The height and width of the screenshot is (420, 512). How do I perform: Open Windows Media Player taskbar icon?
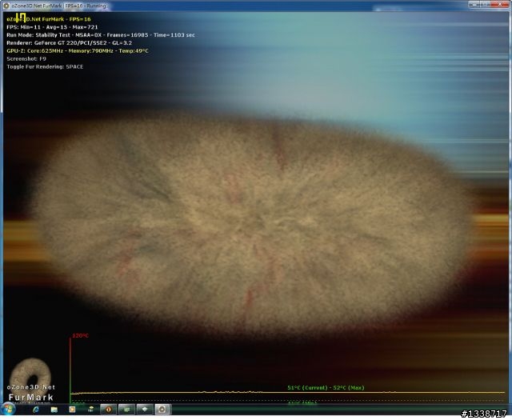(x=72, y=410)
